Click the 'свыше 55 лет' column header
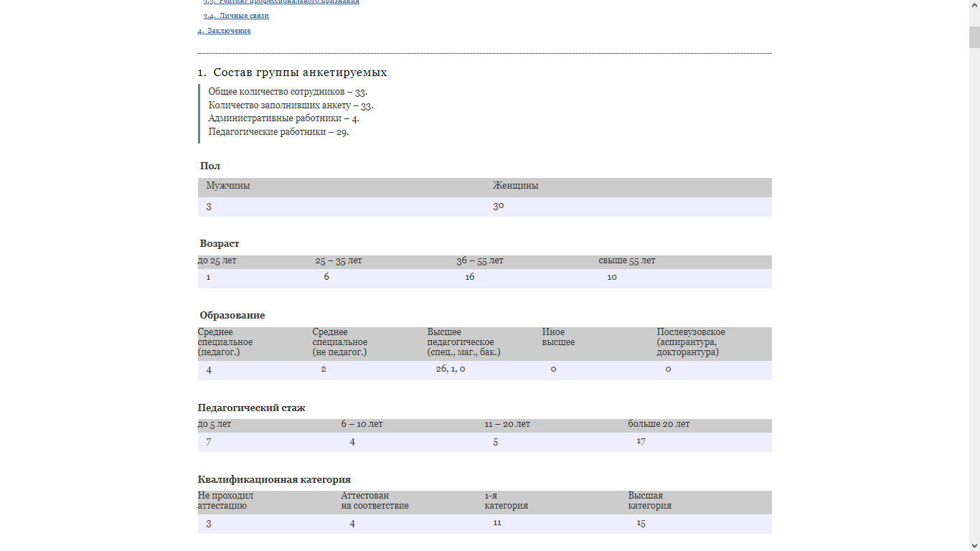 (x=627, y=260)
